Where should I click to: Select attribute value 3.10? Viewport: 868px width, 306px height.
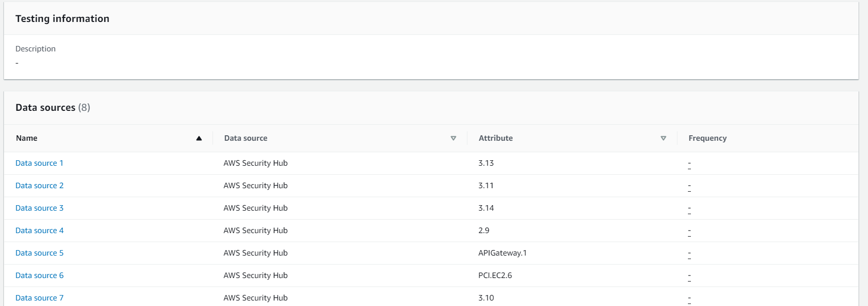pos(486,298)
